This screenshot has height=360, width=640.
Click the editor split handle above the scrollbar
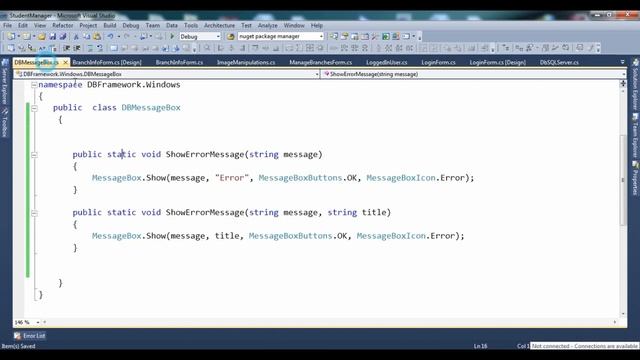point(623,83)
